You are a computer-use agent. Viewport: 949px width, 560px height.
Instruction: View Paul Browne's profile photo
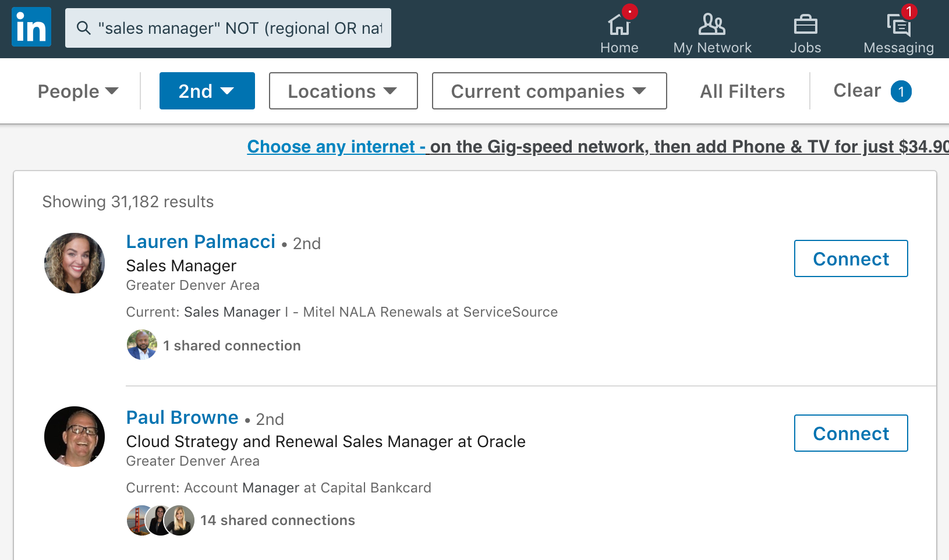(75, 437)
